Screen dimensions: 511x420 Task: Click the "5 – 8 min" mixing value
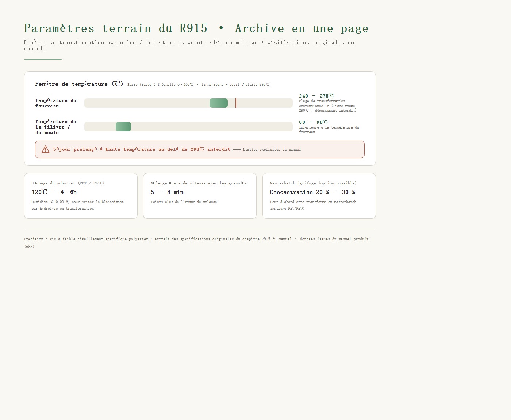168,192
